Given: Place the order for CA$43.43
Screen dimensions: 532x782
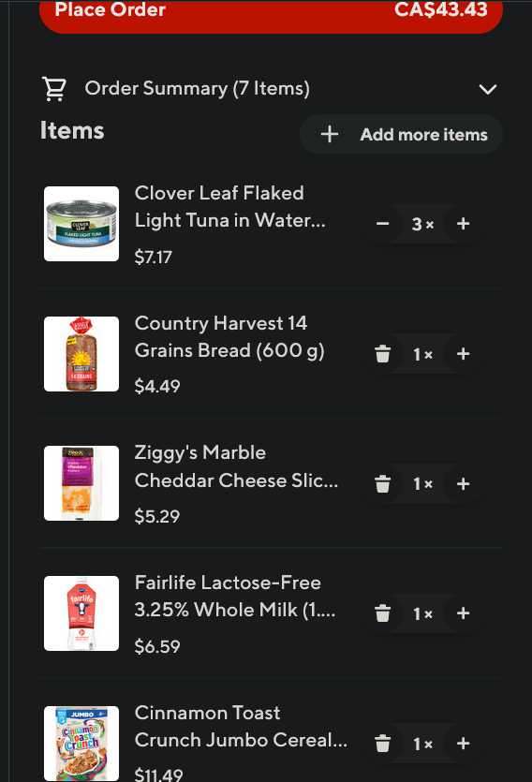Looking at the screenshot, I should pos(271,11).
